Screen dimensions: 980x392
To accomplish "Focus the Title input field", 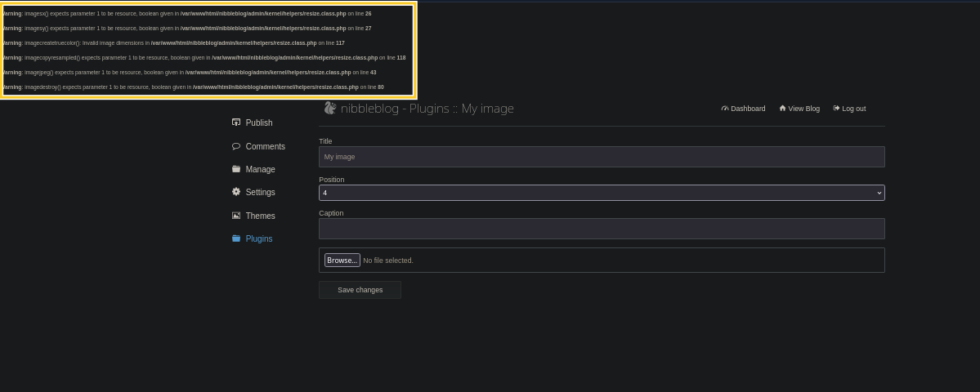I will tap(602, 157).
